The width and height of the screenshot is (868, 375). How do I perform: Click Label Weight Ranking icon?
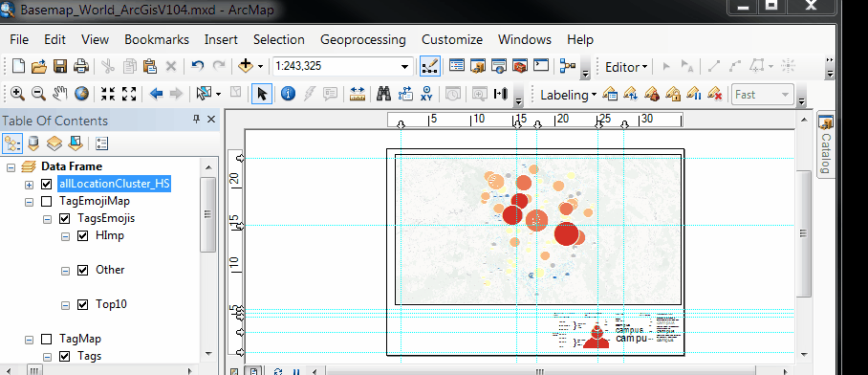[x=652, y=94]
